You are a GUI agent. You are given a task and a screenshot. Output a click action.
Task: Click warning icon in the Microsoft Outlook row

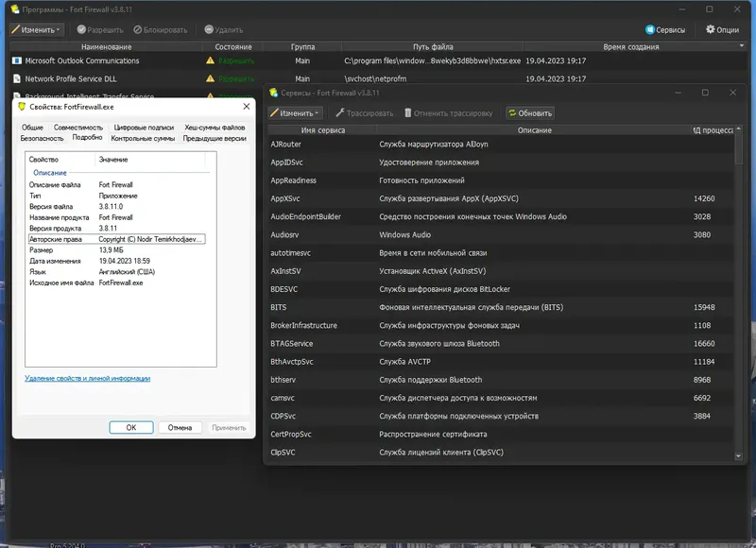[x=210, y=60]
